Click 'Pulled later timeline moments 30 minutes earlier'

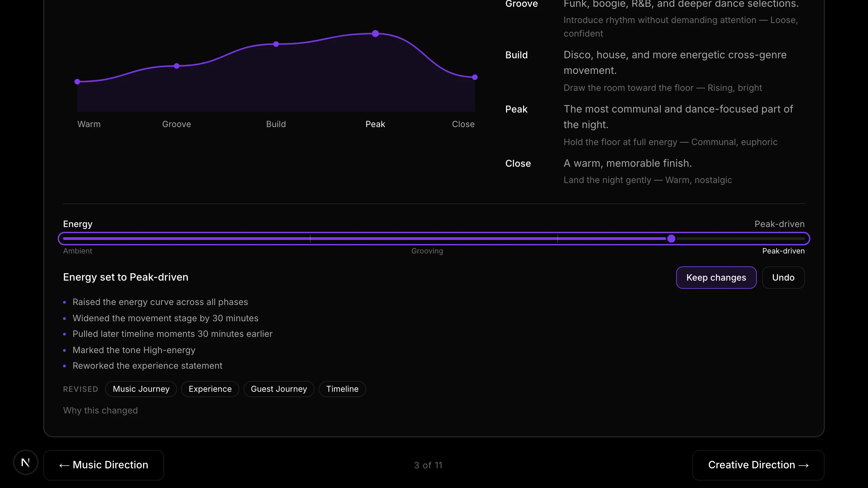(x=173, y=334)
